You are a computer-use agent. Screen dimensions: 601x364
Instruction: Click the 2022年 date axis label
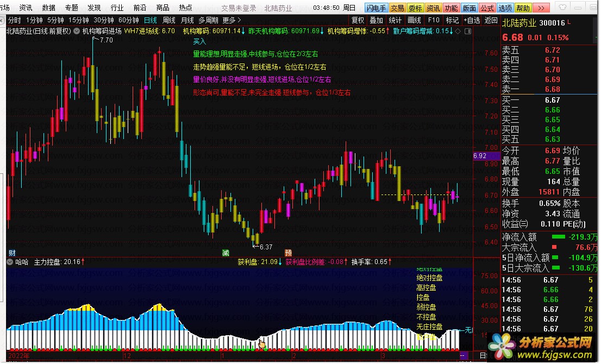[x=19, y=355]
